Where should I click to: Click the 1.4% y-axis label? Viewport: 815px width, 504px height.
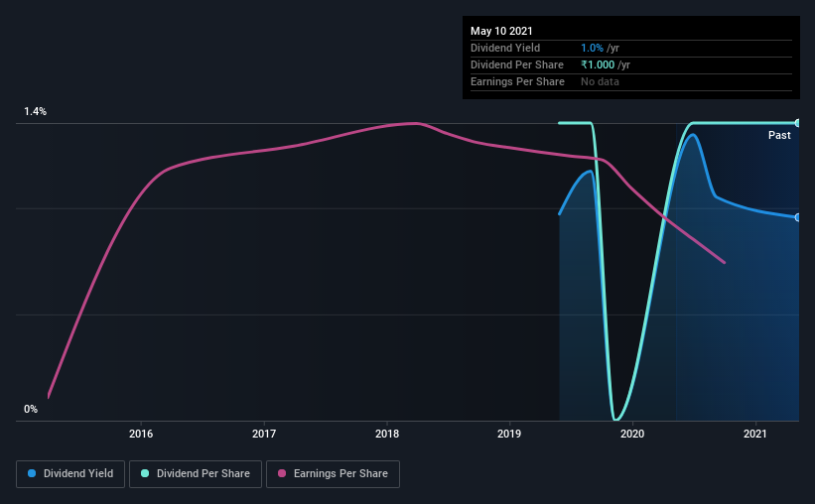36,112
